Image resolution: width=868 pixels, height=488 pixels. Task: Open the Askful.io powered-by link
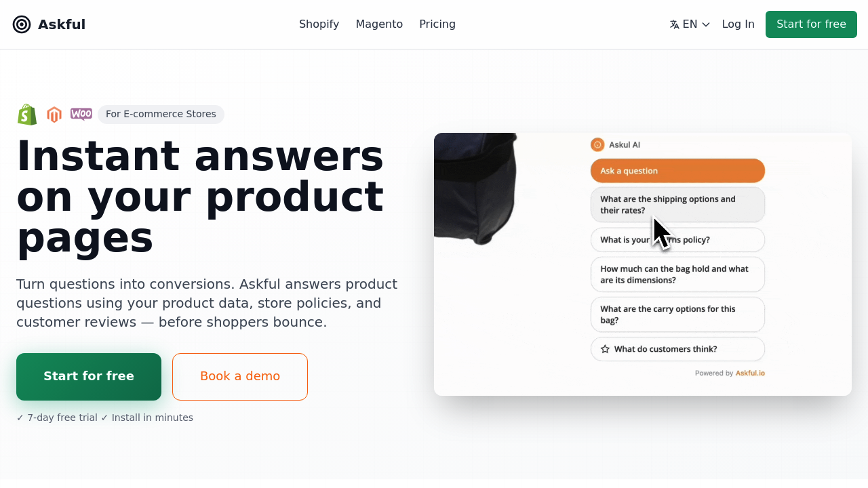coord(750,373)
